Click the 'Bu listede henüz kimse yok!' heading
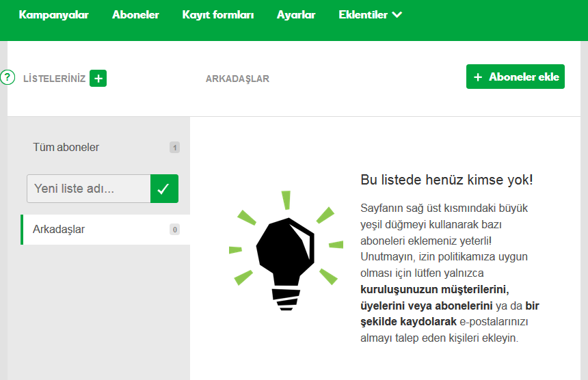The width and height of the screenshot is (588, 380). pos(446,180)
